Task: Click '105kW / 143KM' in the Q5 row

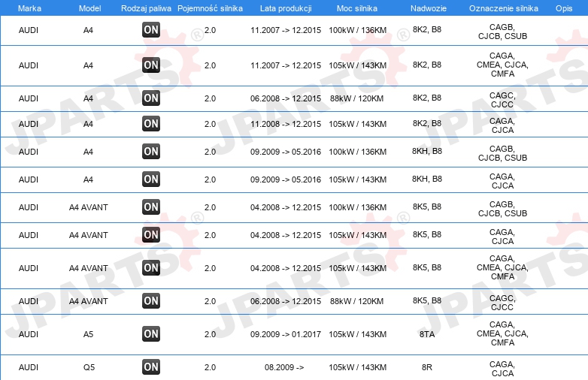Action: 357,367
